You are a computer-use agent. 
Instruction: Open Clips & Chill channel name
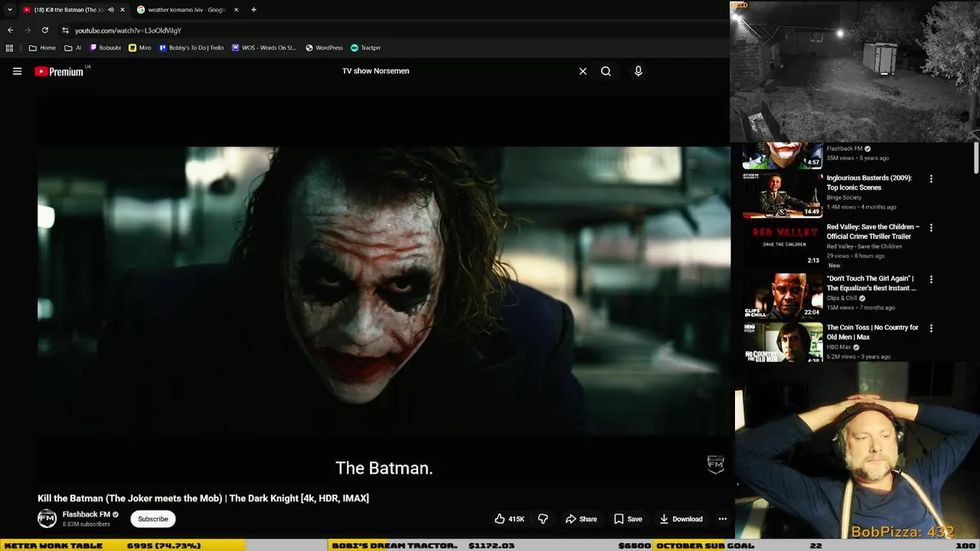[841, 298]
